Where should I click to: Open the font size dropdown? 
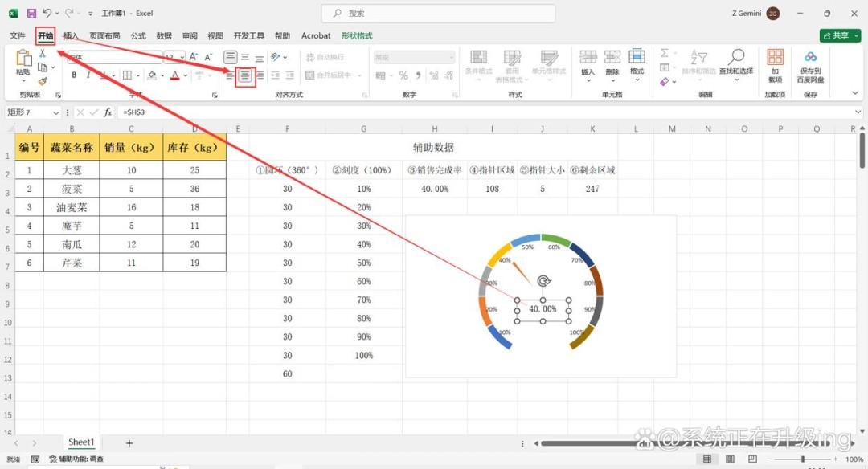(182, 57)
